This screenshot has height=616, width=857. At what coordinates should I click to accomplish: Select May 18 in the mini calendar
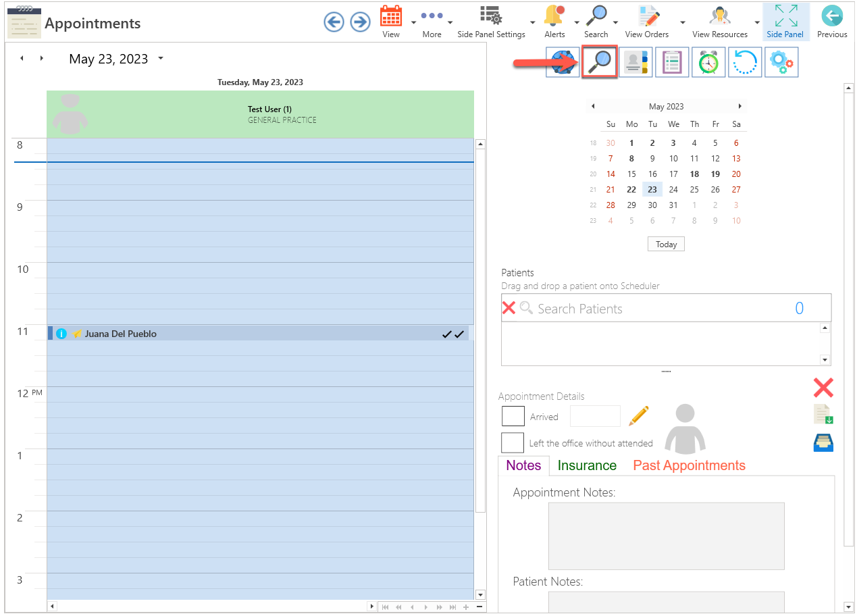694,174
